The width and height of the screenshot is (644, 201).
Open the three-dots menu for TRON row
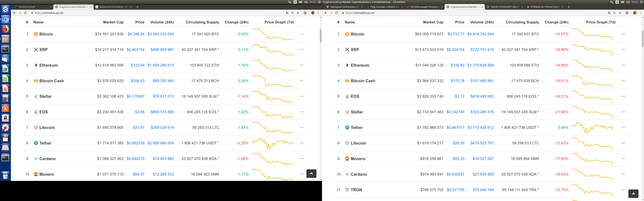pyautogui.click(x=623, y=190)
